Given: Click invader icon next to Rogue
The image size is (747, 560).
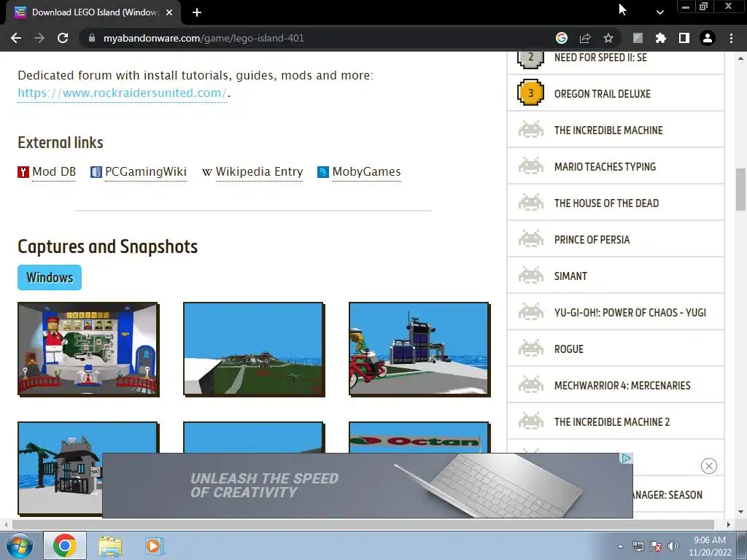Looking at the screenshot, I should (x=531, y=349).
